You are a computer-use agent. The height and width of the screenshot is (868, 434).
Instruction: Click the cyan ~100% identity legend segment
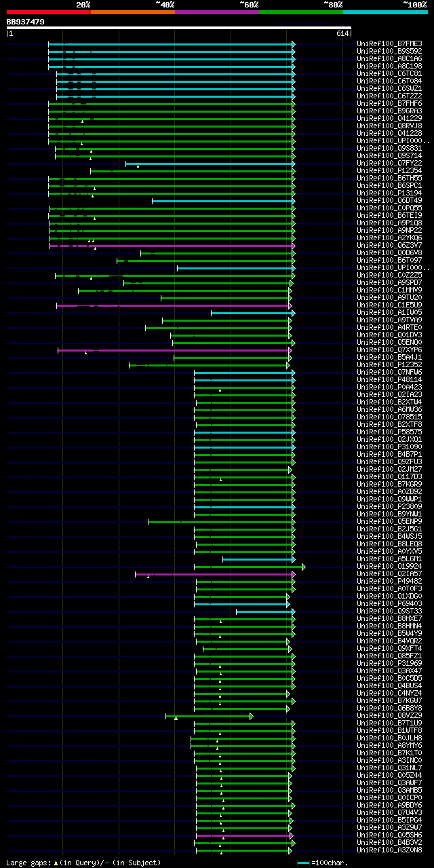click(x=384, y=12)
